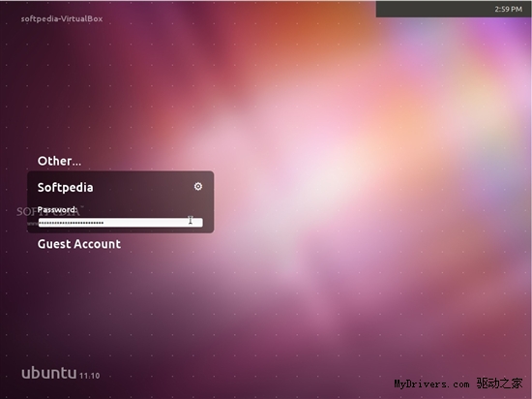The height and width of the screenshot is (399, 532).
Task: Click the faded SOFTPEDIA watermark logo
Action: click(48, 212)
